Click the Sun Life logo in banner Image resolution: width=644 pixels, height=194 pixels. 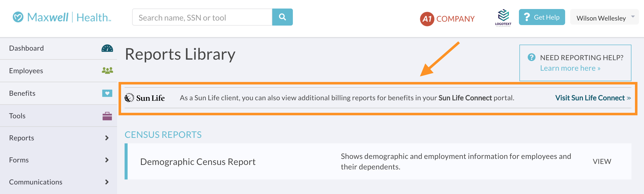(x=145, y=98)
